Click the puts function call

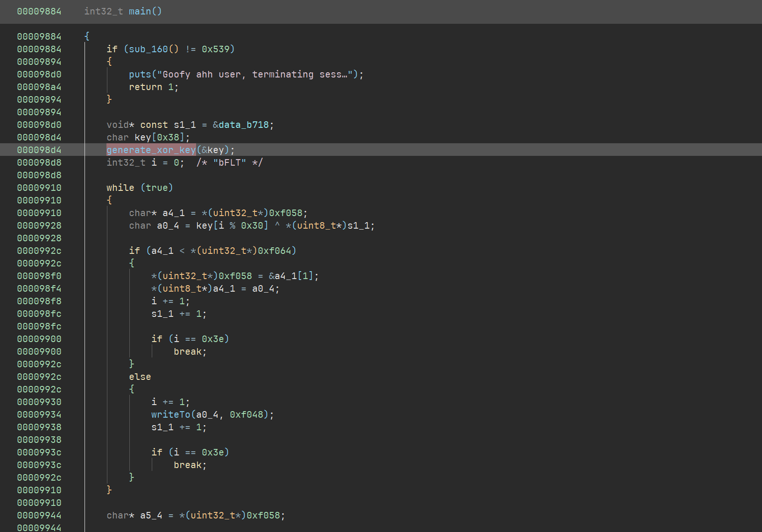tap(140, 74)
